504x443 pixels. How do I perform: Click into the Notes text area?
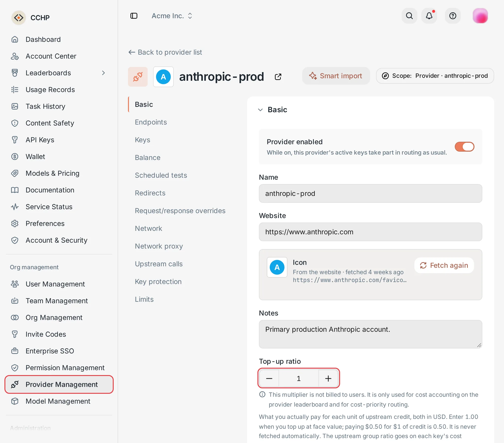[x=370, y=334]
